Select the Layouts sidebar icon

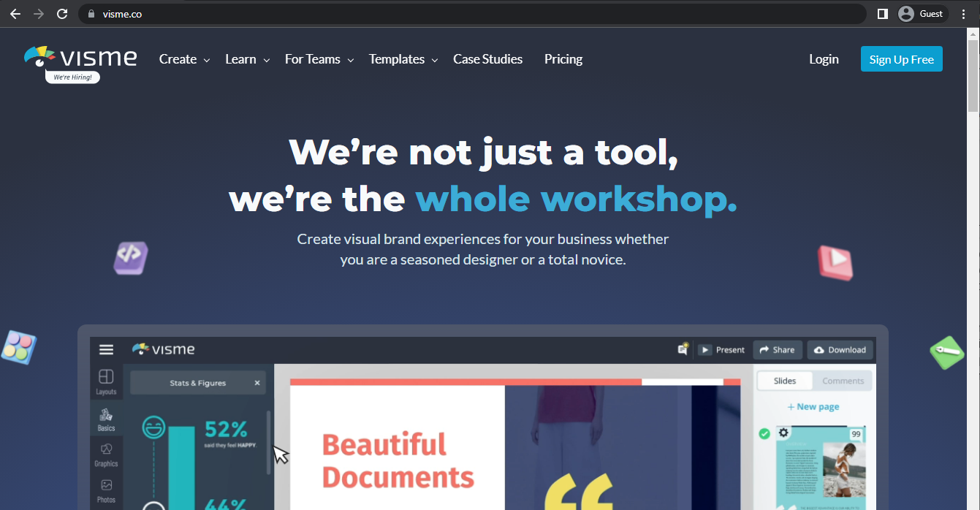pyautogui.click(x=106, y=382)
